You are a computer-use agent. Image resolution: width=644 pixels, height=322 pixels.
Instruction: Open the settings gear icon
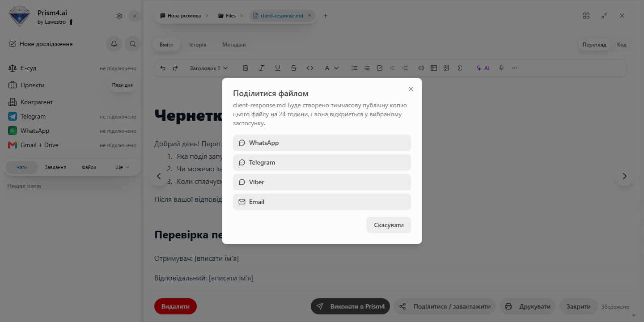[119, 16]
